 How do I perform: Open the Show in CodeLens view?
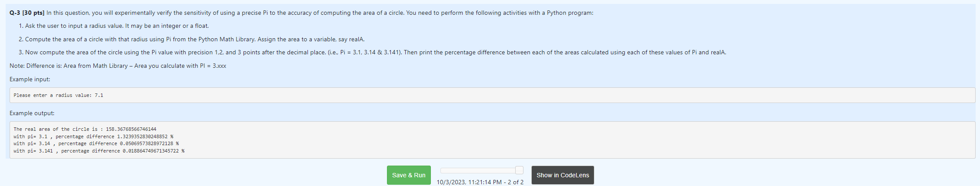pos(563,175)
